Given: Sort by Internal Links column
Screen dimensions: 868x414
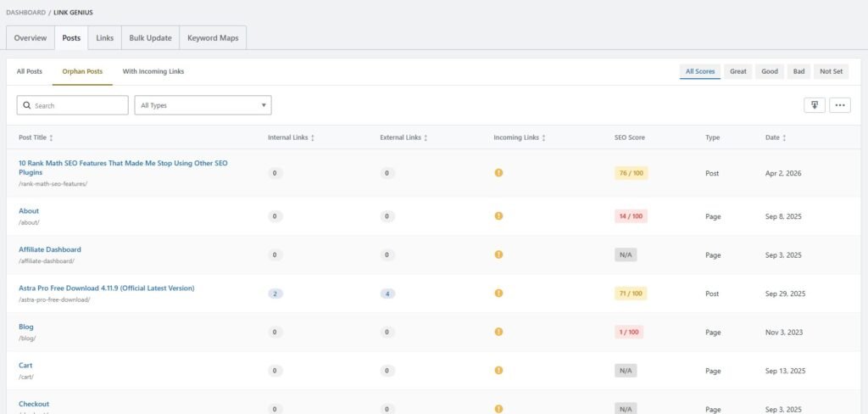Looking at the screenshot, I should (x=313, y=137).
